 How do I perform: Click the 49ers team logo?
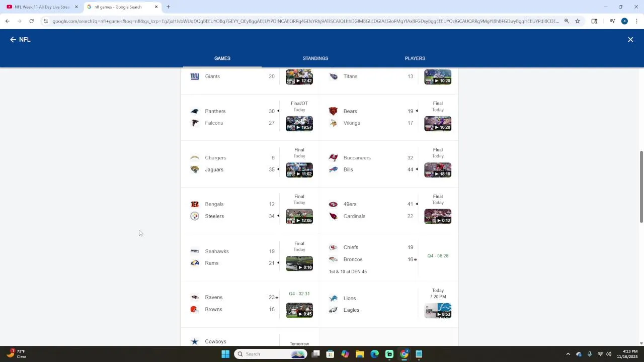click(333, 204)
